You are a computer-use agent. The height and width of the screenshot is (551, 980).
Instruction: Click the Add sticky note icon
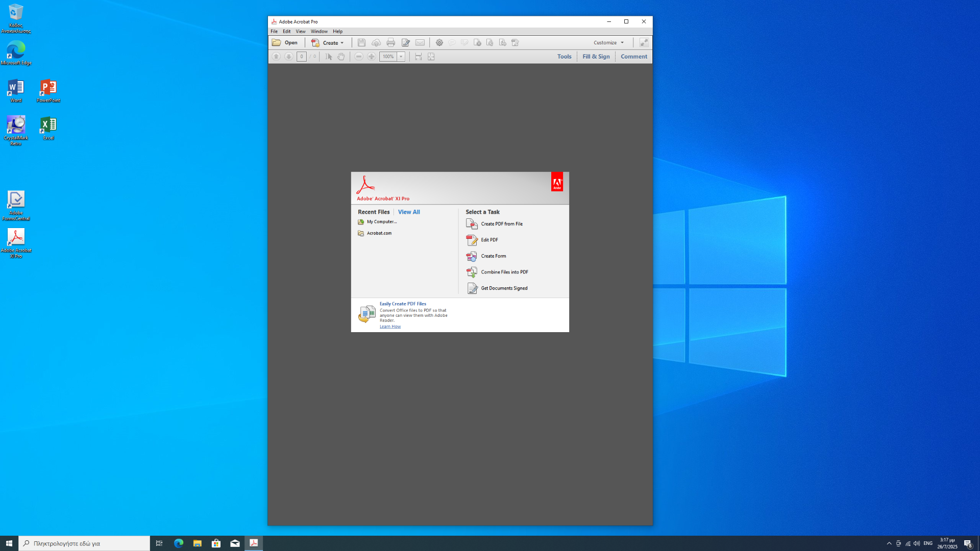pyautogui.click(x=452, y=43)
